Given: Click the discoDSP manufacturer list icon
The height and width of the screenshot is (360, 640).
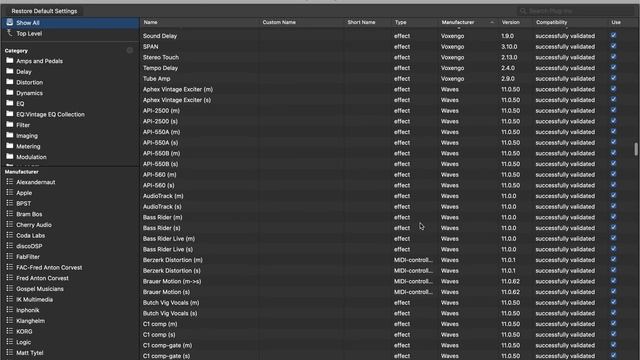Looking at the screenshot, I should coord(10,246).
